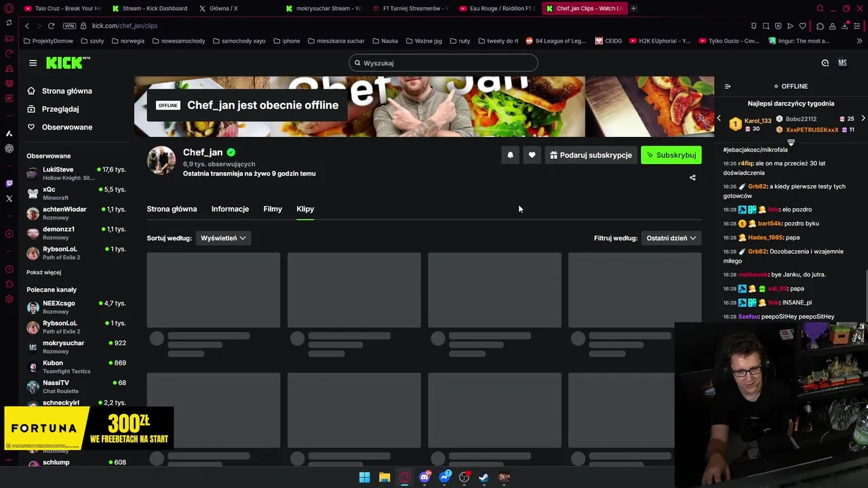Click the icon left of the MS avatar

pyautogui.click(x=825, y=63)
